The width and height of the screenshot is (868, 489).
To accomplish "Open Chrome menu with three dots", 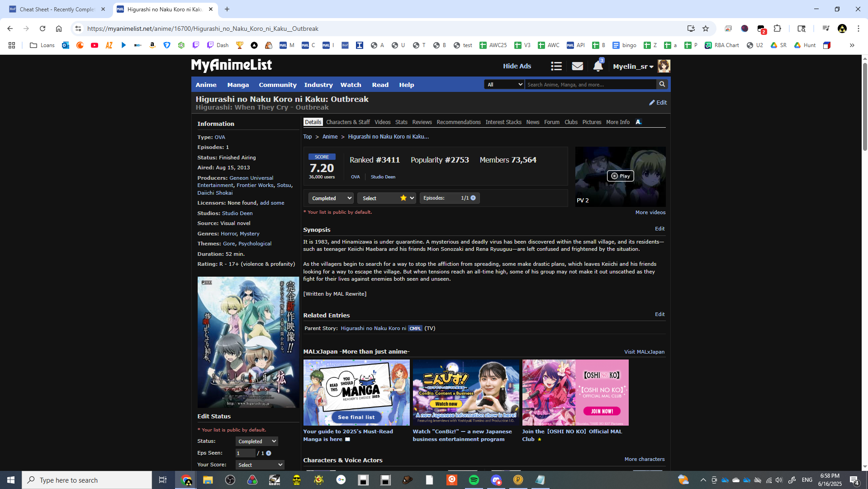I will coord(858,29).
